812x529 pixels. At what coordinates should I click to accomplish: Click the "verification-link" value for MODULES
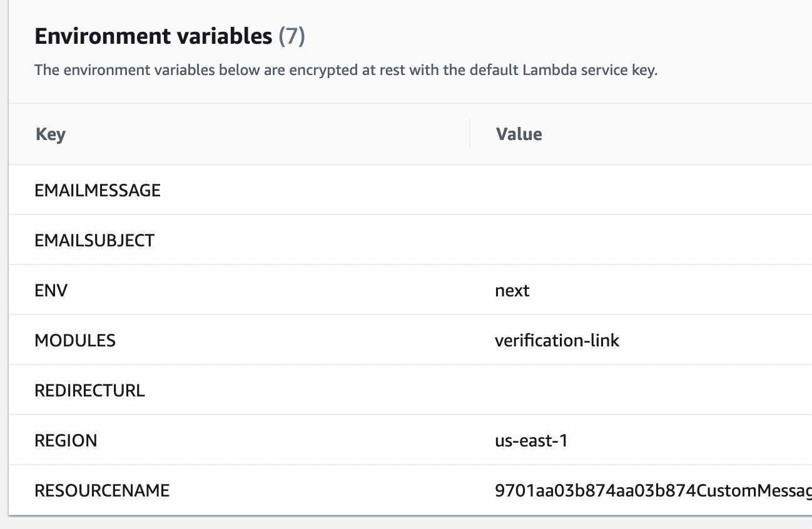pyautogui.click(x=557, y=340)
